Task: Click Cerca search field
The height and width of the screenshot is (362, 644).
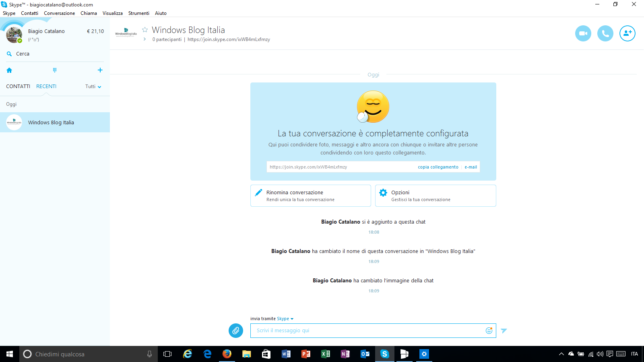Action: tap(55, 54)
